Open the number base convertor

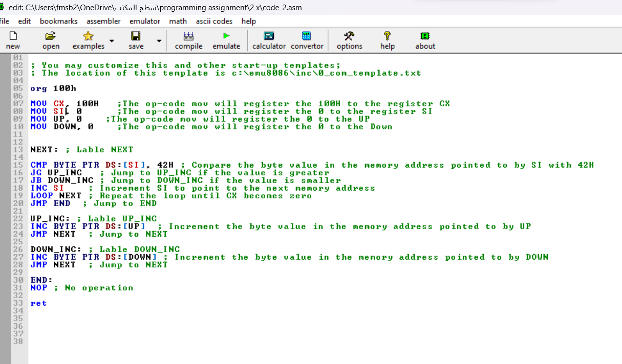[x=307, y=40]
